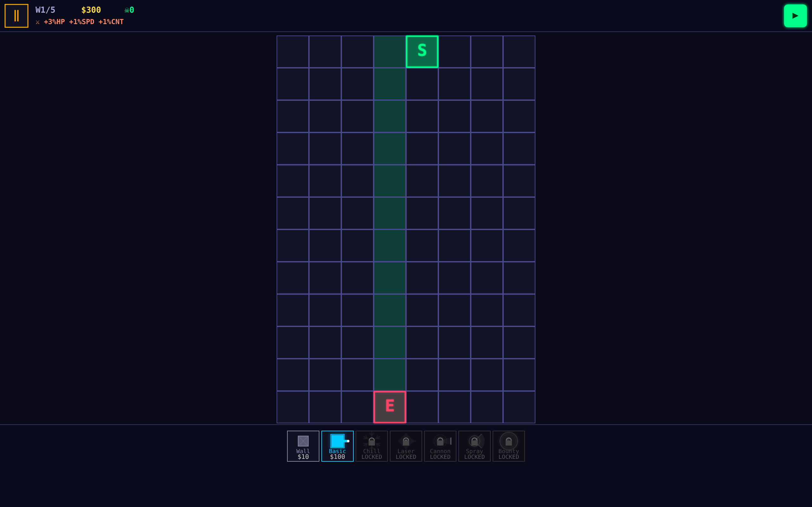This screenshot has height=507, width=812.
Task: Click the pause button in top left
Action: click(16, 16)
